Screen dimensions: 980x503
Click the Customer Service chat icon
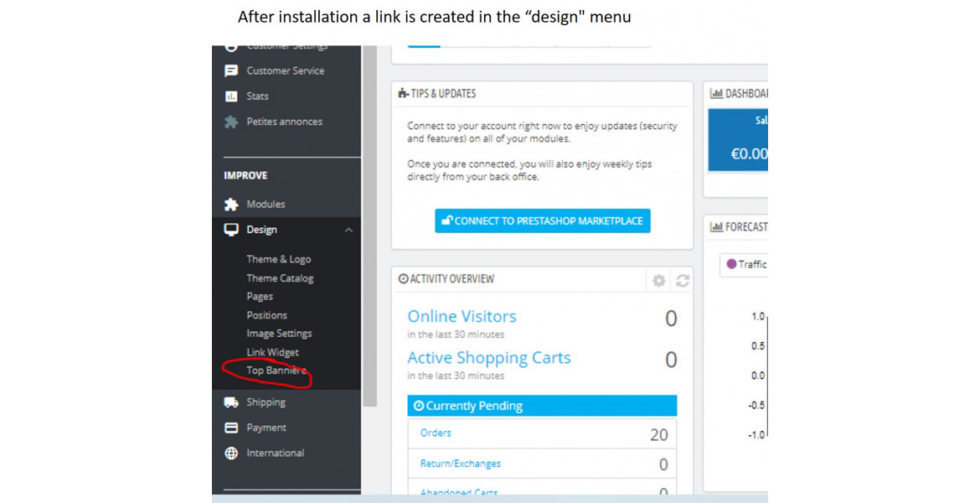pos(232,70)
